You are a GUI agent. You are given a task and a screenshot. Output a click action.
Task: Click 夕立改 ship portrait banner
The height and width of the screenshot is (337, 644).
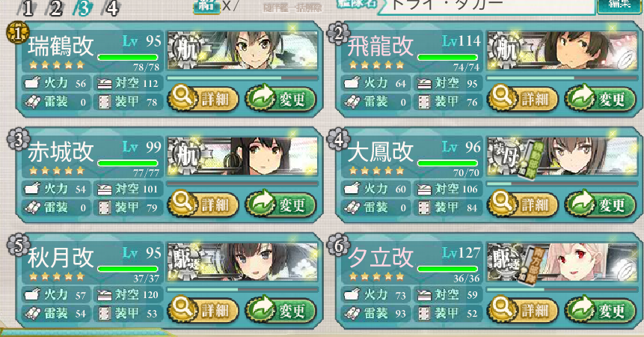[562, 262]
